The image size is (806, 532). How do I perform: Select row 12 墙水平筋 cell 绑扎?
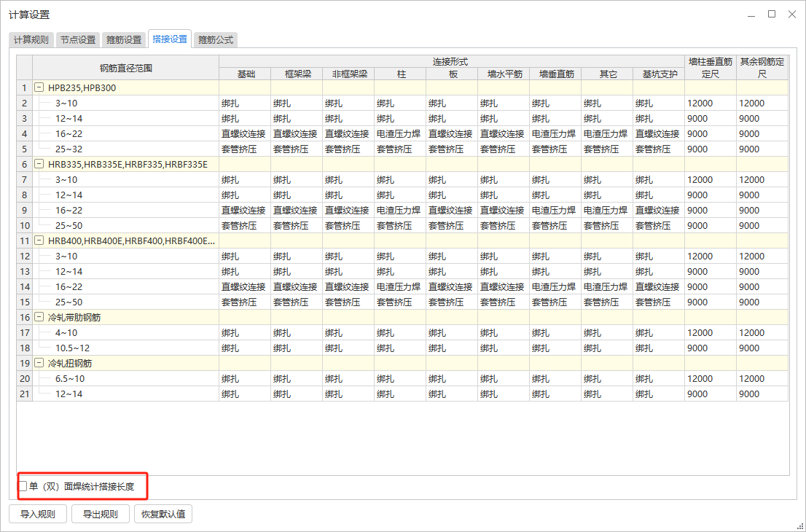504,256
